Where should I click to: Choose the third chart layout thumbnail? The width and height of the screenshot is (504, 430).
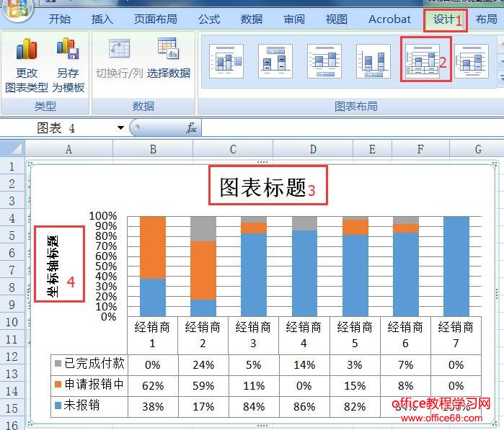[x=324, y=61]
